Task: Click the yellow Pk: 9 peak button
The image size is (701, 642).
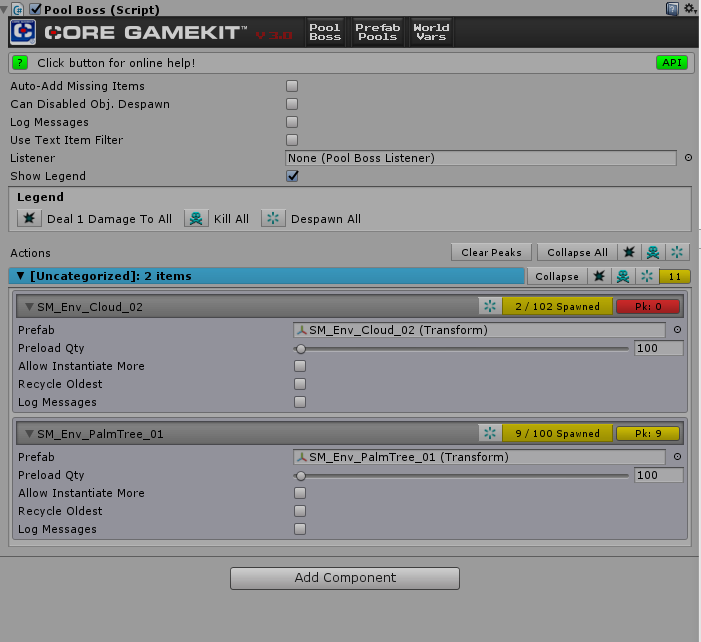Action: click(648, 433)
